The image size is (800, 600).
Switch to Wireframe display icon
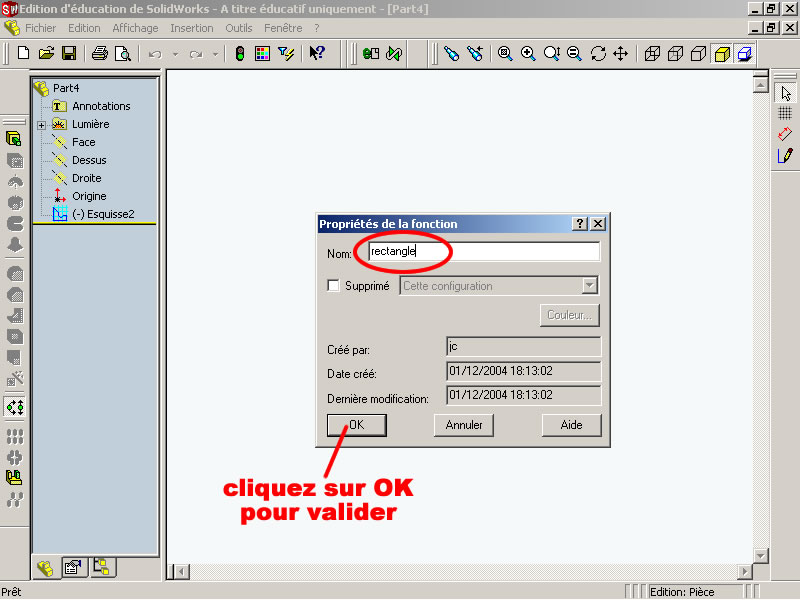652,53
